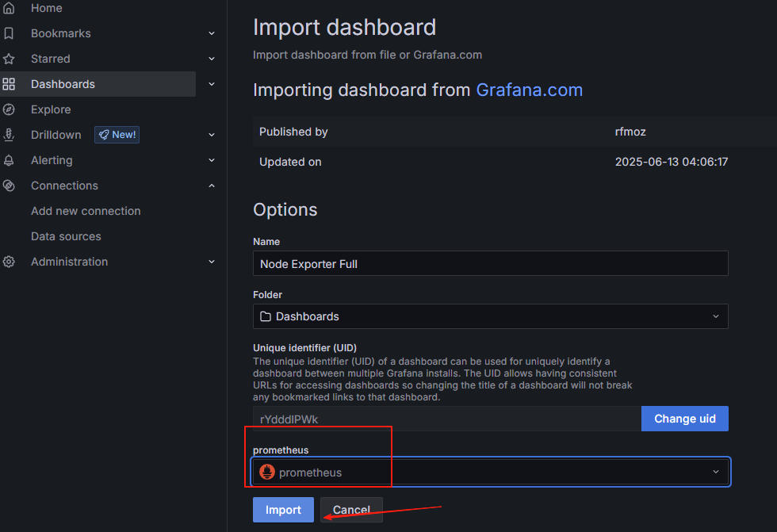Select Data sources under Connections

coord(66,236)
